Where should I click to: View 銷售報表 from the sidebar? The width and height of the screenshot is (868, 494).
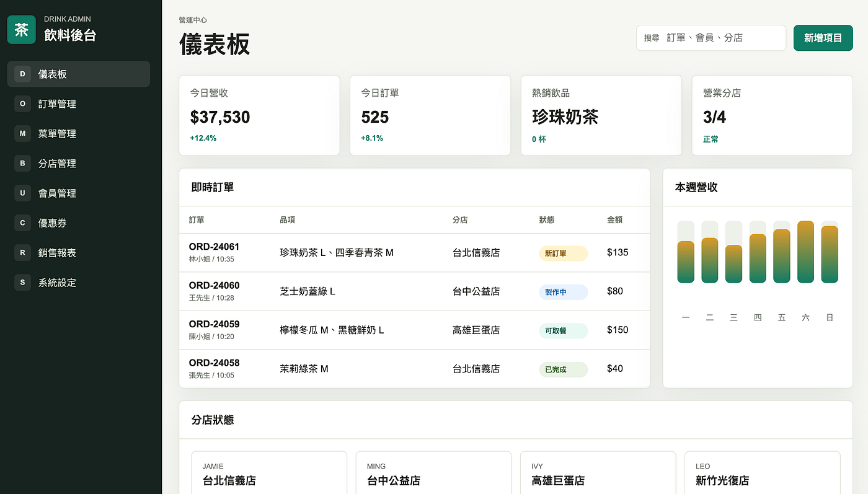click(79, 253)
